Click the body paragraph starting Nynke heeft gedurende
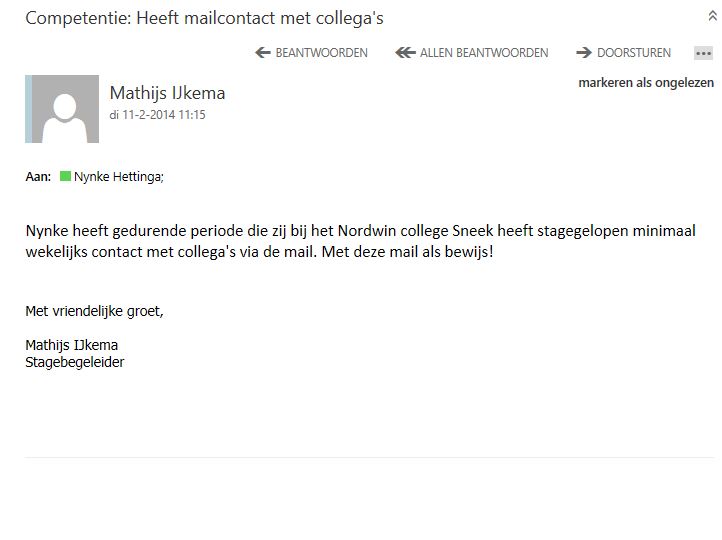 coord(361,241)
